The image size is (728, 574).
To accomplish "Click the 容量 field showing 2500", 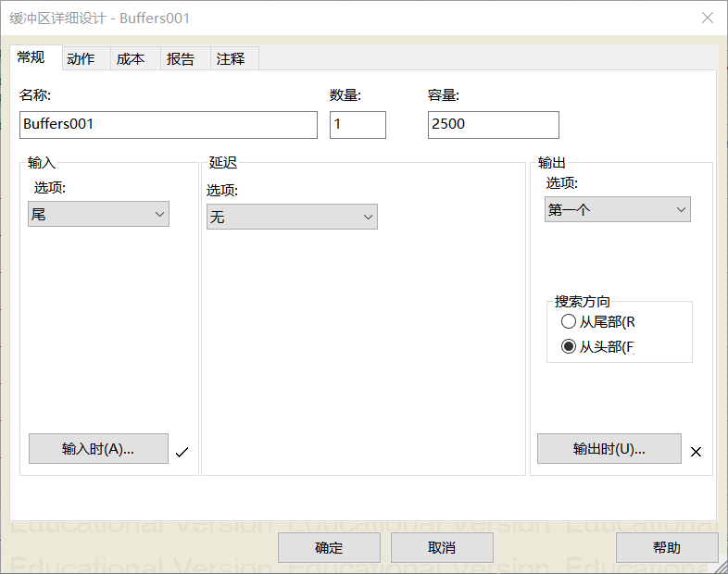I will 493,124.
